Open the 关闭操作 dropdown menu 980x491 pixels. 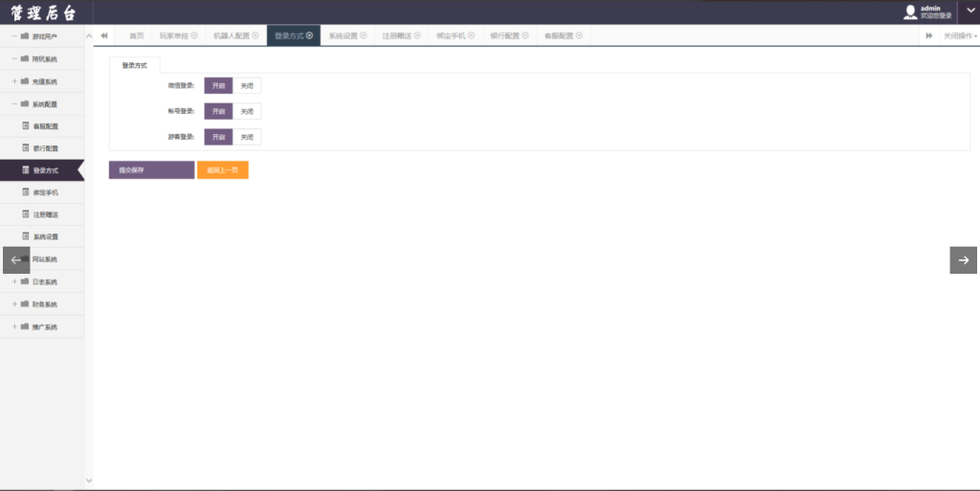coord(960,35)
